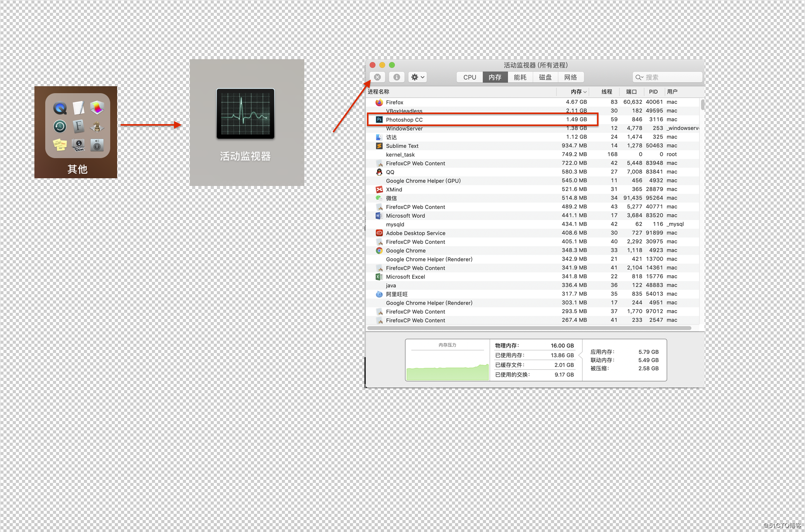Click the Photoshop CC process icon

tap(379, 120)
